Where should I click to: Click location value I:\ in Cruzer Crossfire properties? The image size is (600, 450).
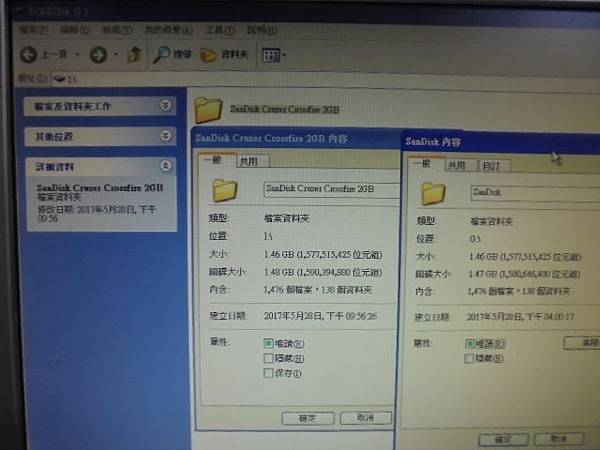click(268, 236)
